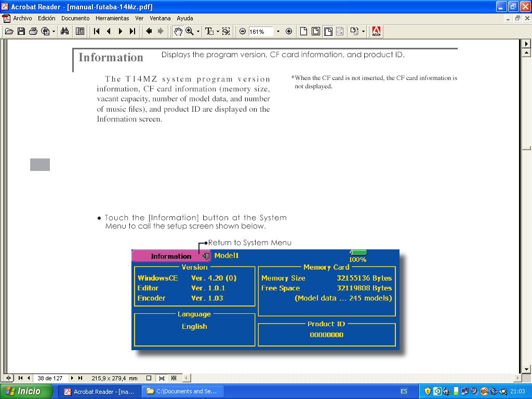Expand the text selection tool dropdown arrow
Image resolution: width=532 pixels, height=399 pixels.
[218, 32]
